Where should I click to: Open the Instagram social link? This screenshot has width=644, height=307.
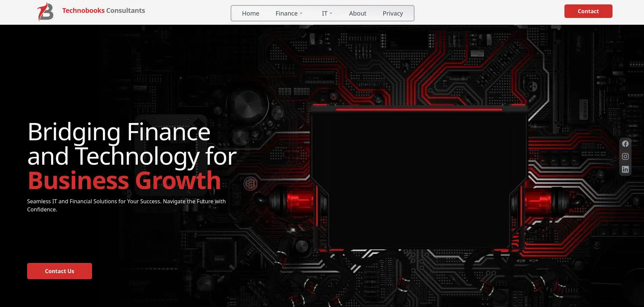[x=625, y=157]
